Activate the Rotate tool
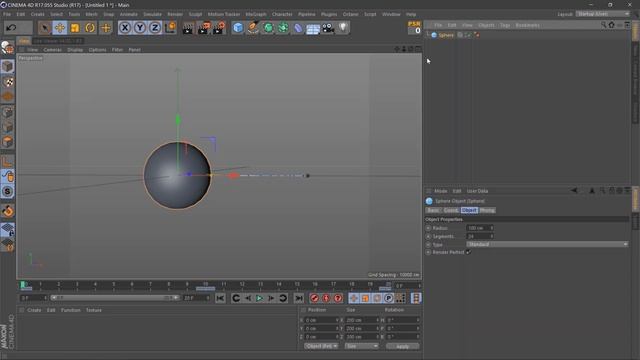This screenshot has height=360, width=640. 90,28
